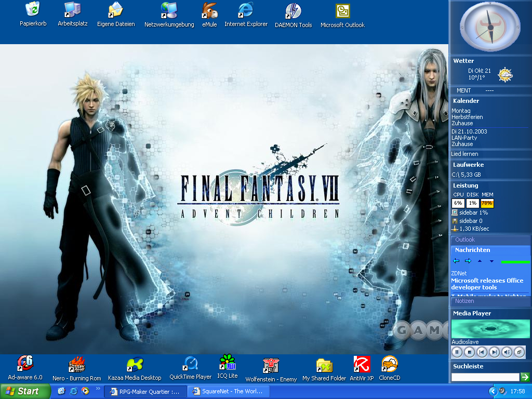
Task: Click the green search go arrow
Action: (x=525, y=377)
